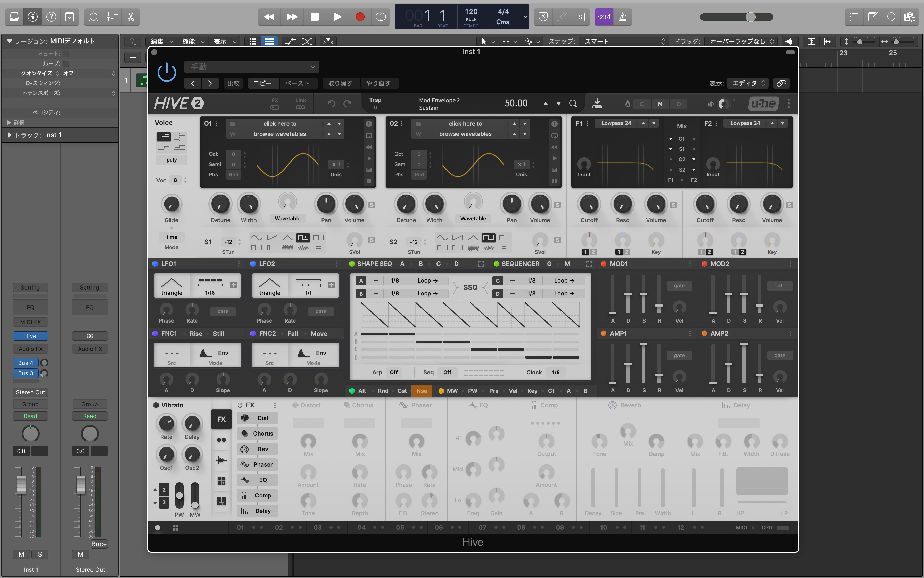
Task: Click the add track plus button
Action: (x=133, y=58)
